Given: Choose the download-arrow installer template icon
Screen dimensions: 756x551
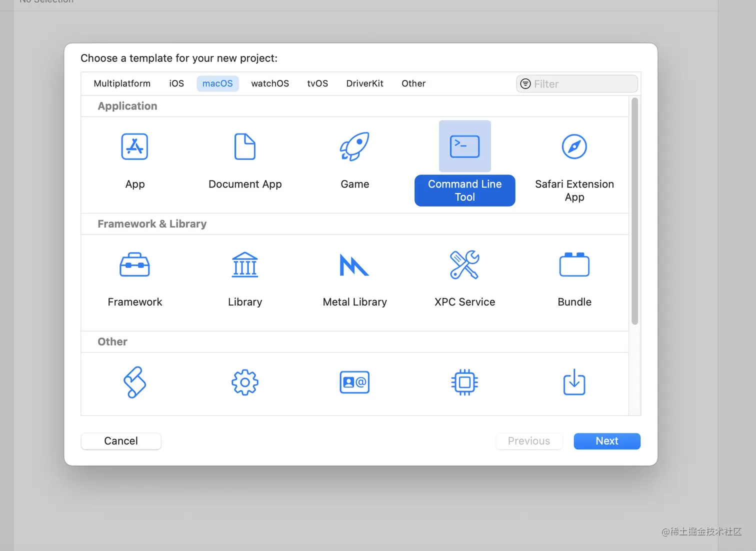Looking at the screenshot, I should pos(574,382).
